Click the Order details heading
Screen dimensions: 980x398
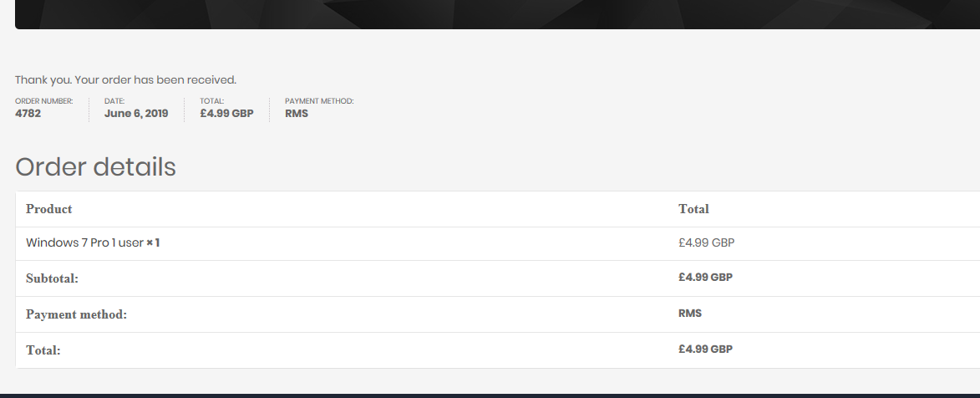coord(95,167)
